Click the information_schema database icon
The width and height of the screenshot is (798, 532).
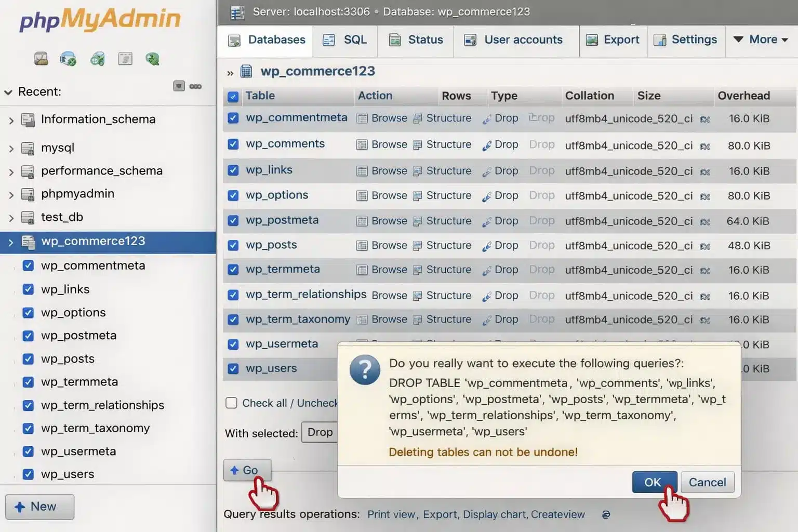point(28,120)
